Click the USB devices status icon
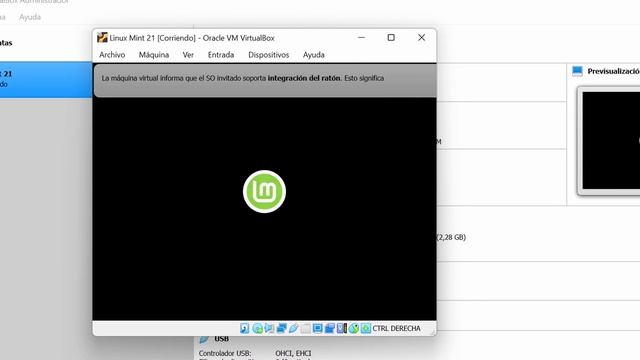This screenshot has height=360, width=640. [293, 328]
